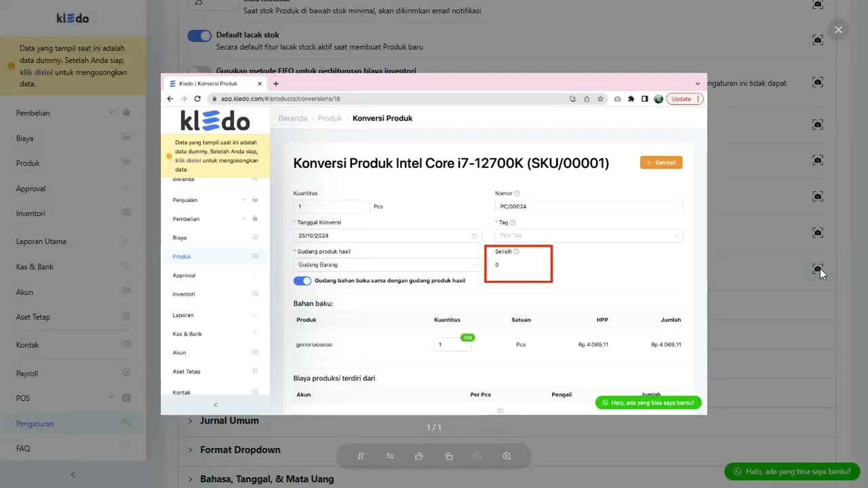Screen dimensions: 868x488
Task: Click the FAQ question mark icon
Action: (x=126, y=447)
